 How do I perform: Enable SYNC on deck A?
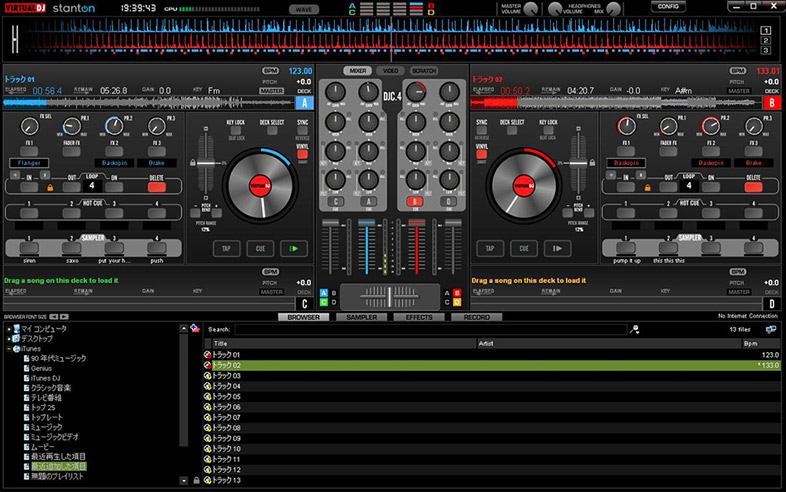pyautogui.click(x=302, y=130)
